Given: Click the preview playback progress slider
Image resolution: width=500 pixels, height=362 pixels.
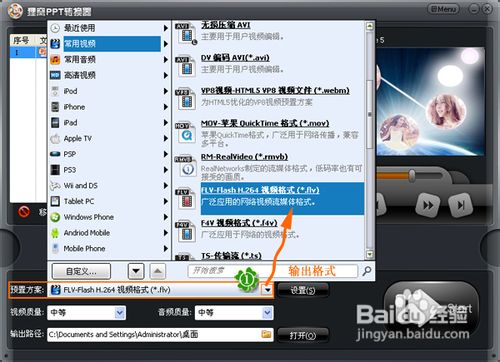Looking at the screenshot, I should (x=412, y=176).
